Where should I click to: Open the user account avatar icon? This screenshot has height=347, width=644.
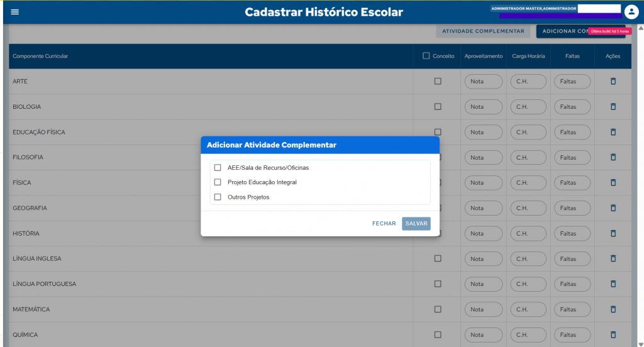pyautogui.click(x=631, y=12)
